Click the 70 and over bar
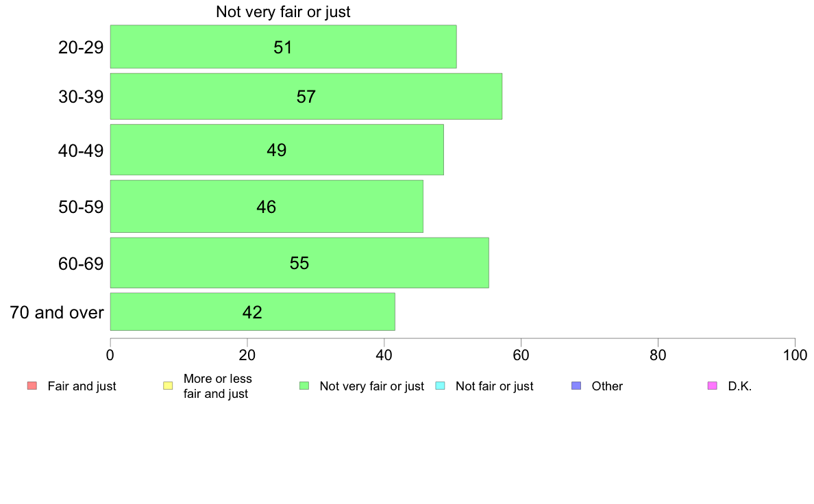Viewport: 814px width, 504px height. pos(252,312)
